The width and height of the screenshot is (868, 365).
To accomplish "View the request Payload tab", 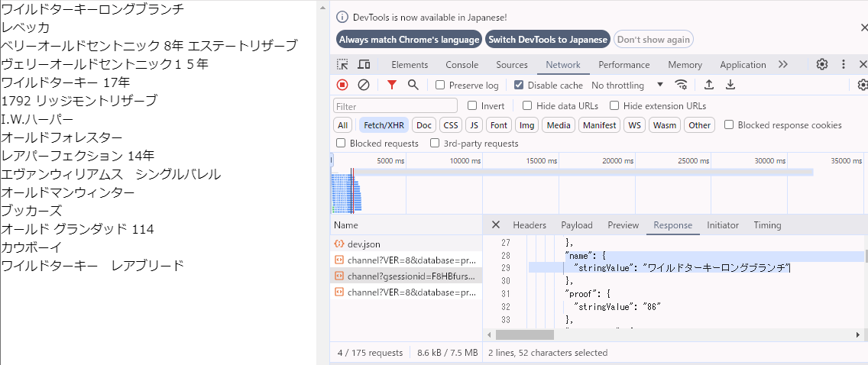I will pos(577,225).
